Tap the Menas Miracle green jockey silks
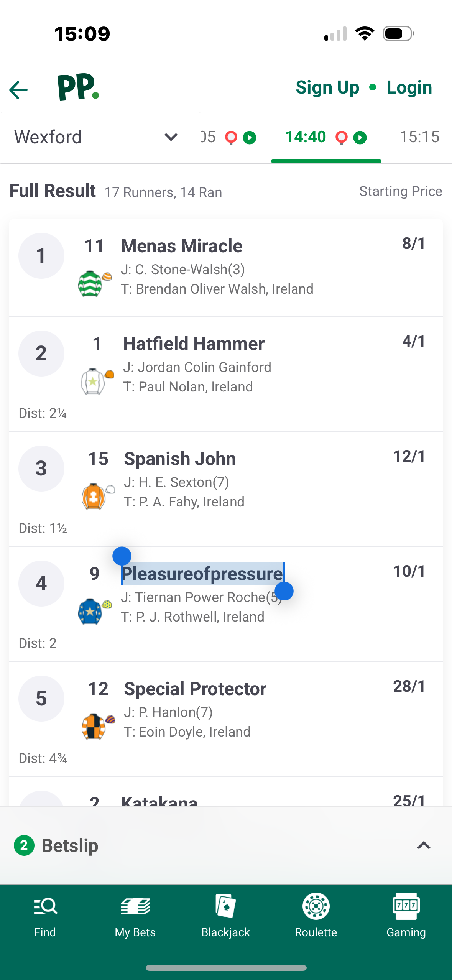The image size is (452, 980). click(94, 284)
